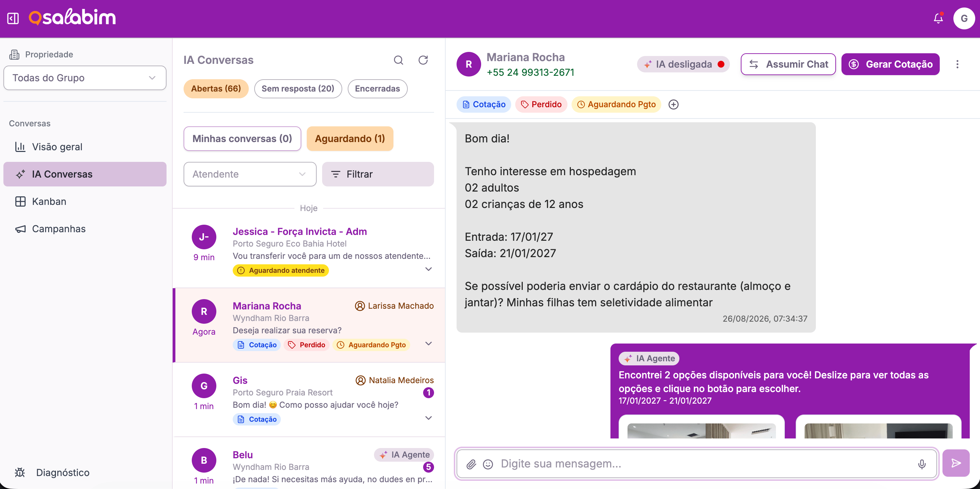This screenshot has height=489, width=980.
Task: Open the Jessica - Força Invicta - Adm conversation
Action: [300, 232]
